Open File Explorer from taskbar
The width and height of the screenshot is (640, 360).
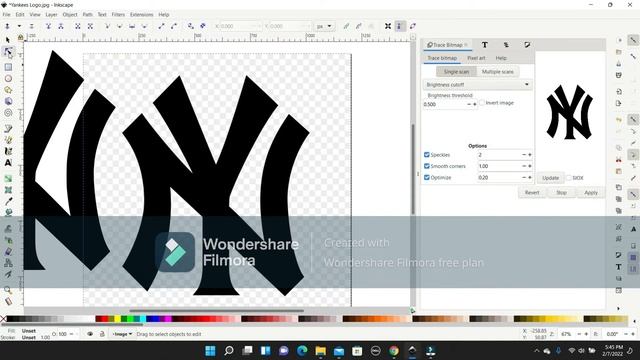(320, 351)
